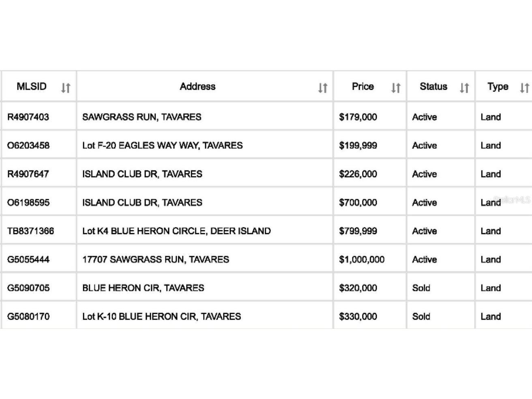Open listing TB8371366
Image resolution: width=532 pixels, height=399 pixels.
click(x=30, y=231)
